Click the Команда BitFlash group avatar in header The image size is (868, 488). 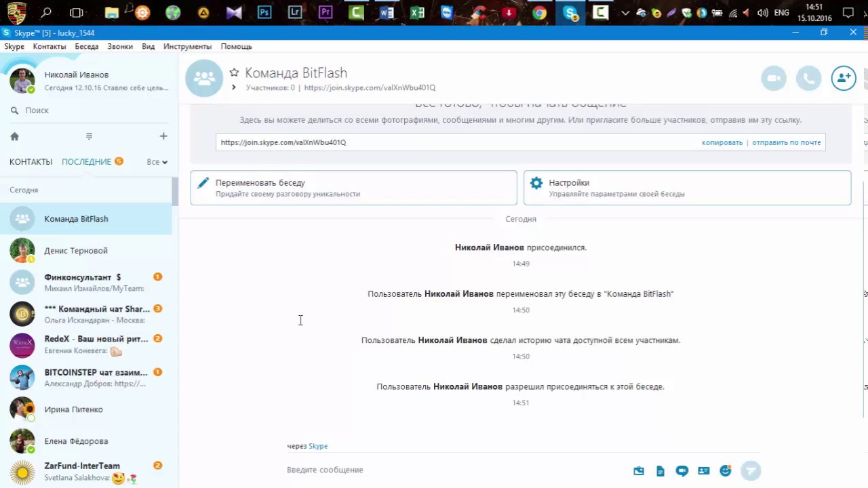click(x=204, y=79)
